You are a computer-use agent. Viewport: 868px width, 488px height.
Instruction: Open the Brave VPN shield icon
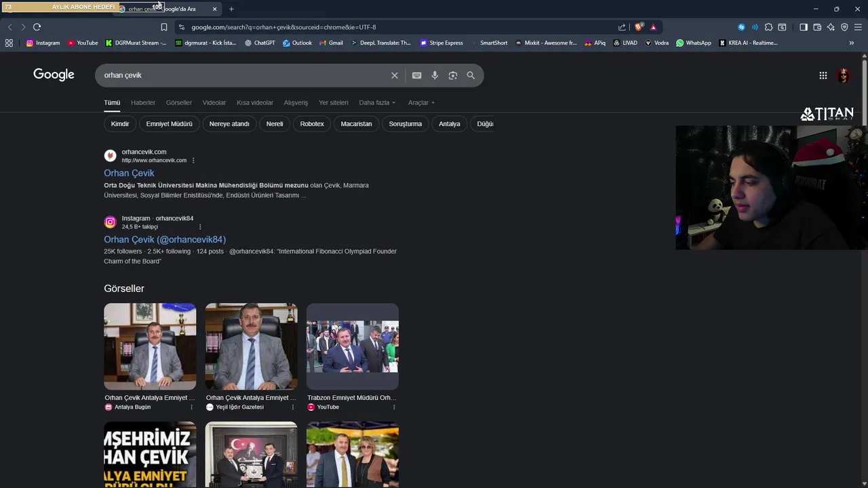pyautogui.click(x=844, y=27)
